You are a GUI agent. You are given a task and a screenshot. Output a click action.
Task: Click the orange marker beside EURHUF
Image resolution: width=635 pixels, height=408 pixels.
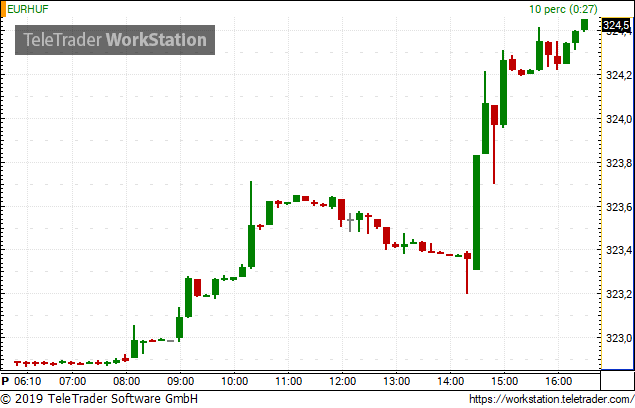(x=3, y=9)
